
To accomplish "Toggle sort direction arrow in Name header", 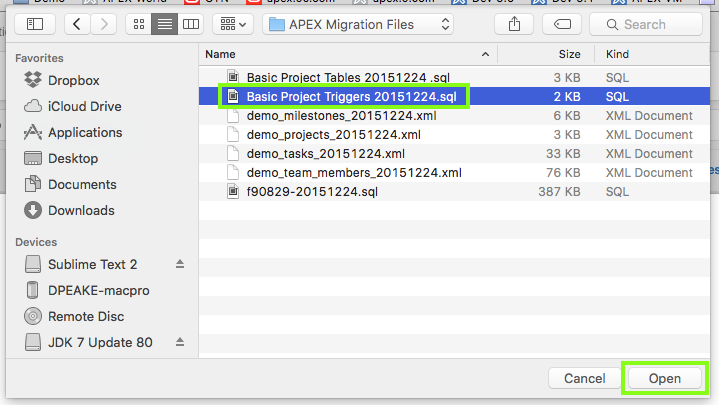I will point(485,54).
